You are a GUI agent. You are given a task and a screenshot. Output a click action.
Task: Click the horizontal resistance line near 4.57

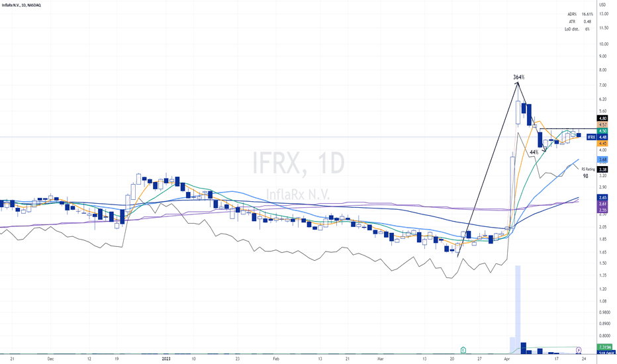pos(569,129)
